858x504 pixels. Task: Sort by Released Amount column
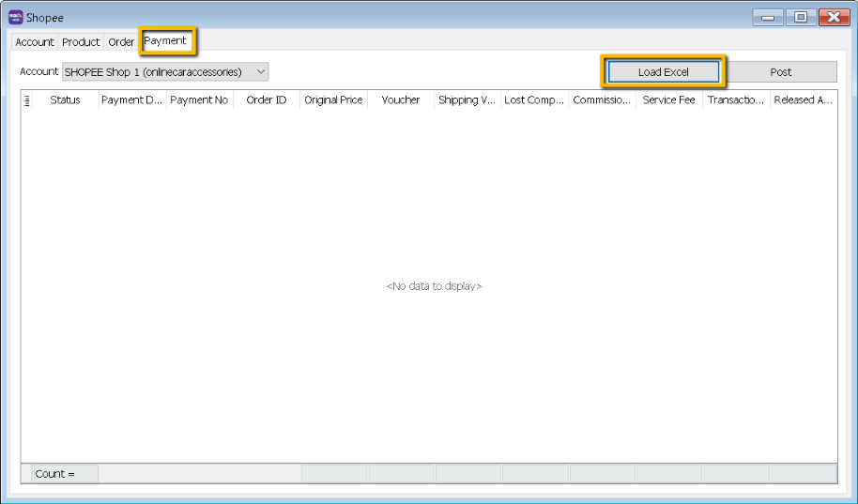(x=803, y=100)
